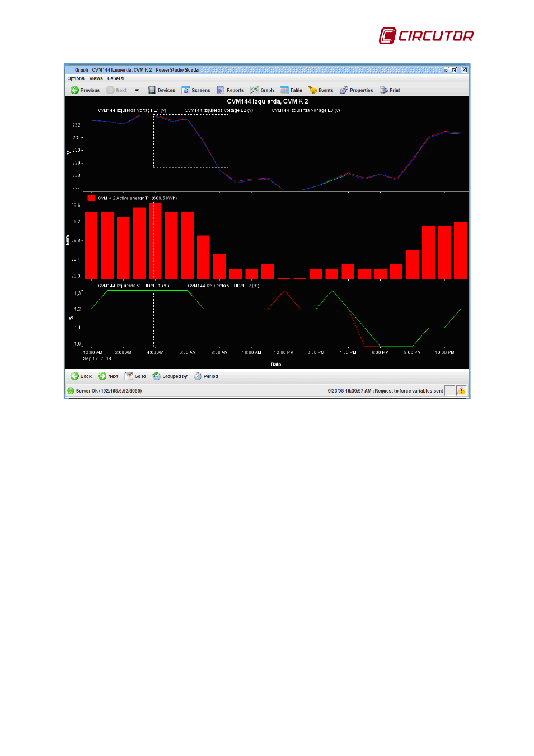This screenshot has width=534, height=756.
Task: Open the Go to date picker
Action: click(x=135, y=376)
